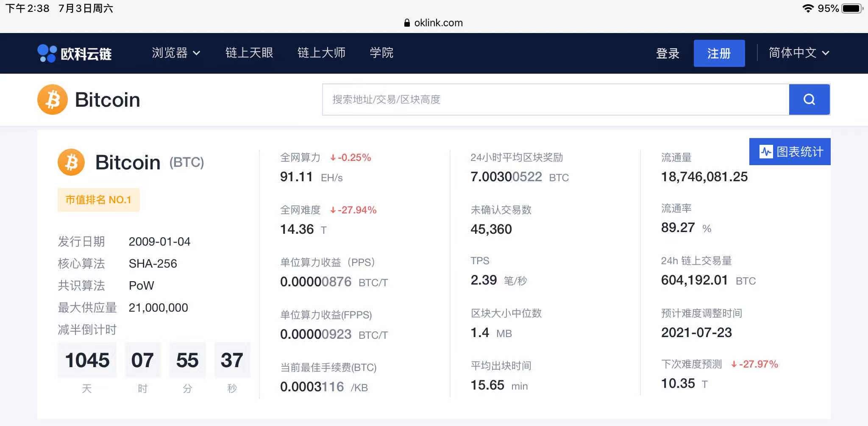
Task: Expand the 浏览器 dropdown menu
Action: pyautogui.click(x=176, y=53)
